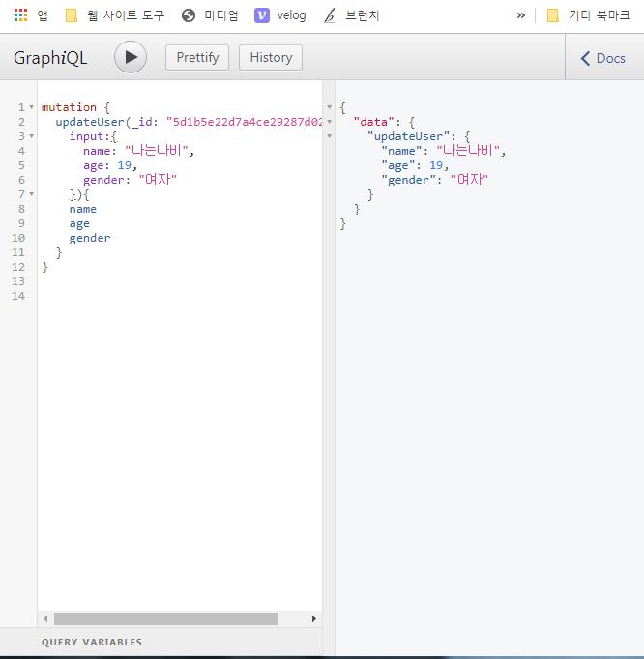
Task: Collapse the "data" object in results
Action: click(x=330, y=122)
